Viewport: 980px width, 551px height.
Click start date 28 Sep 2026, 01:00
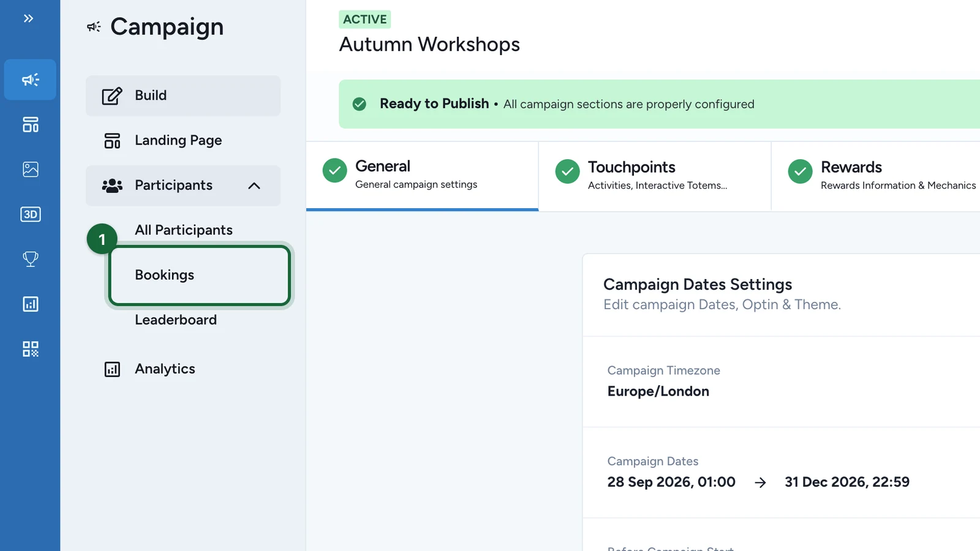[x=671, y=482]
